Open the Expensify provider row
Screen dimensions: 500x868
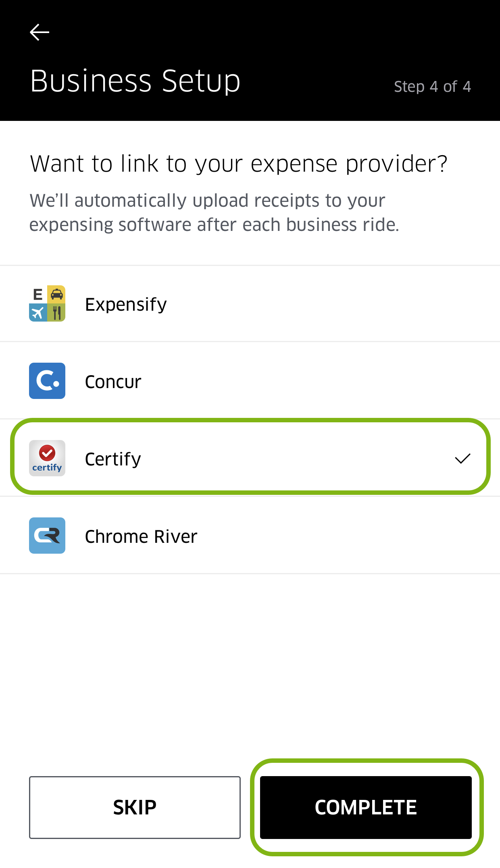pyautogui.click(x=250, y=303)
